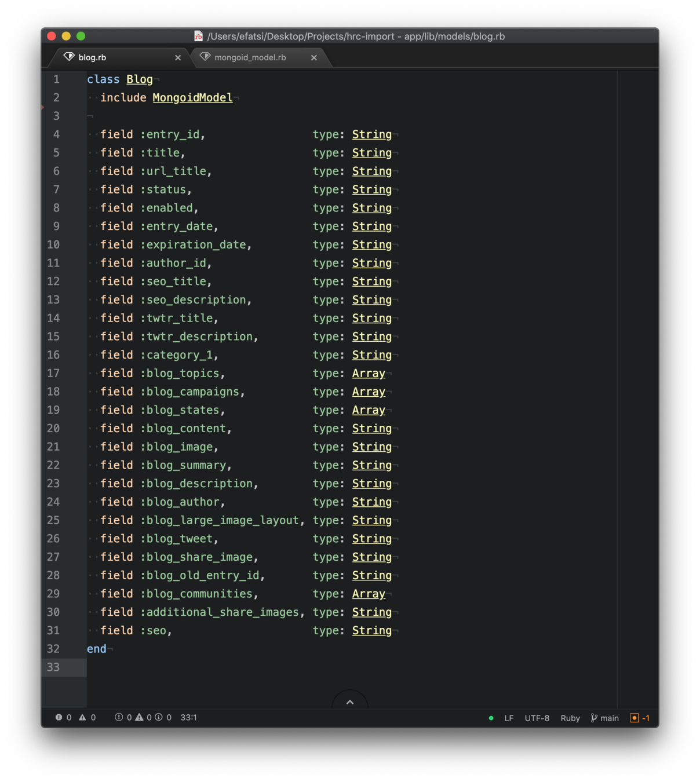
Task: Click the green status dot indicator
Action: 491,718
